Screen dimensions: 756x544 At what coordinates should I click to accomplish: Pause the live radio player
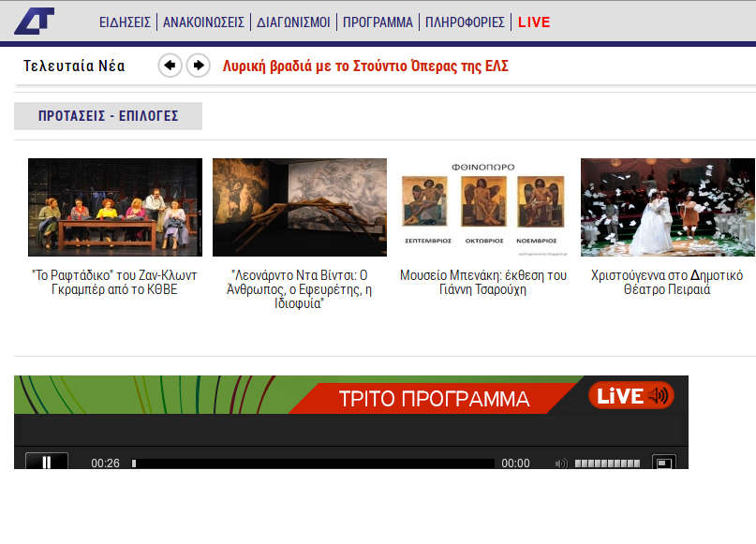tap(47, 462)
